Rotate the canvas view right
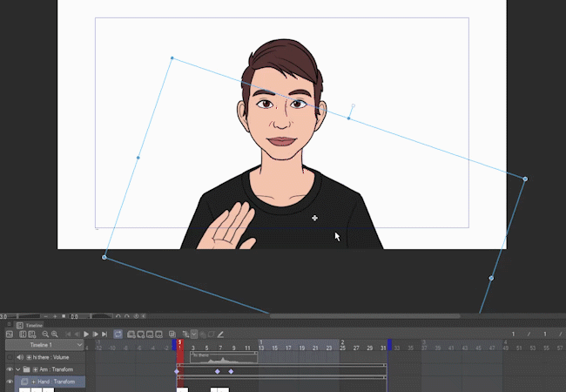This screenshot has width=566, height=392. [127, 316]
